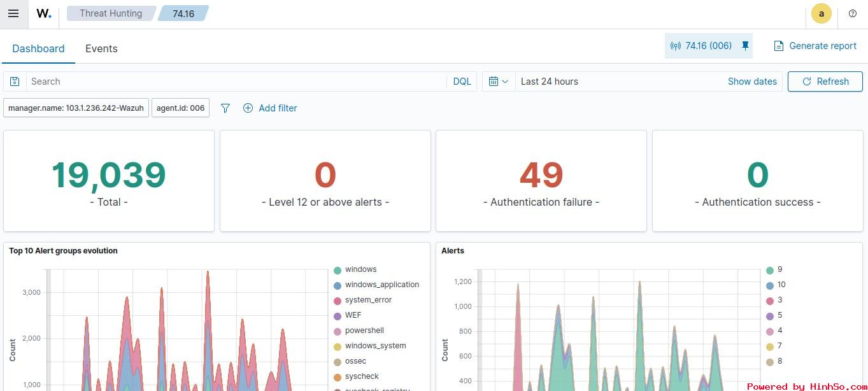Switch to the Dashboard tab
The width and height of the screenshot is (868, 391).
[38, 48]
